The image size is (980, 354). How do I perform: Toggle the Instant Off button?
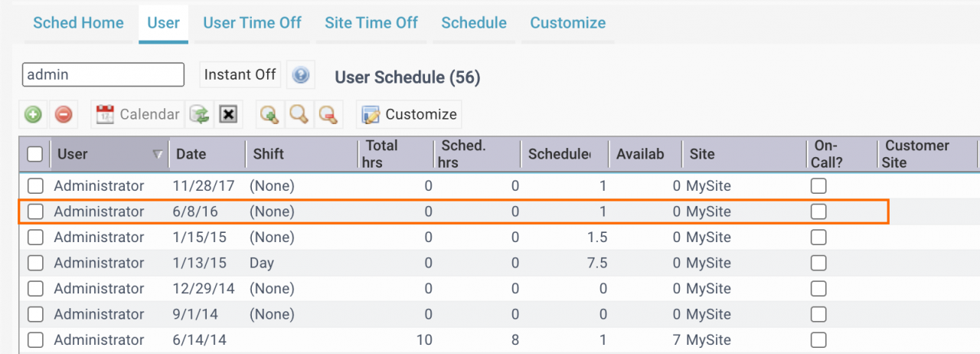tap(240, 75)
